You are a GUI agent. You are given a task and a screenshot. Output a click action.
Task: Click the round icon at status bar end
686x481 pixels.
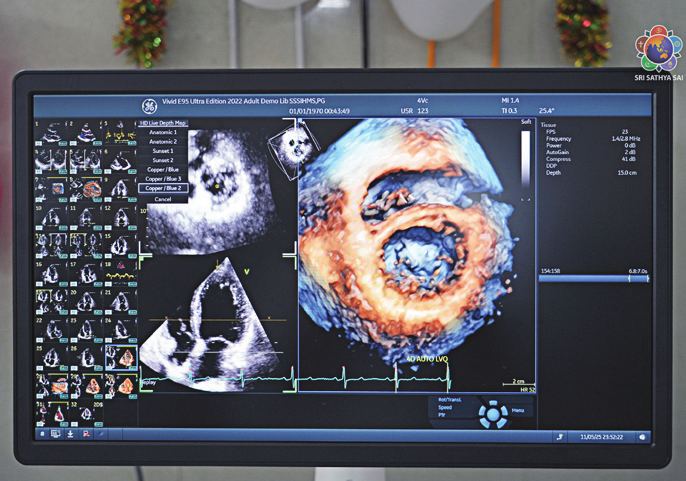click(x=642, y=437)
